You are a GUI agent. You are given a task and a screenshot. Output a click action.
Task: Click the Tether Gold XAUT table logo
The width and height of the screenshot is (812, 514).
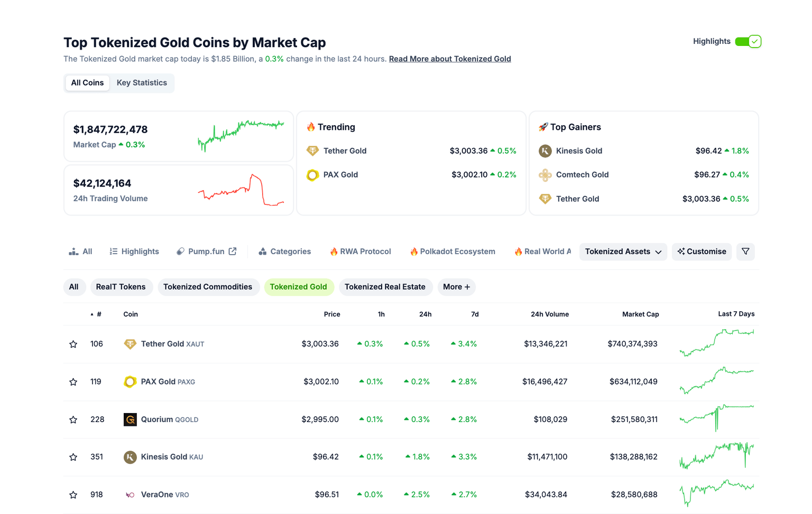pos(130,344)
